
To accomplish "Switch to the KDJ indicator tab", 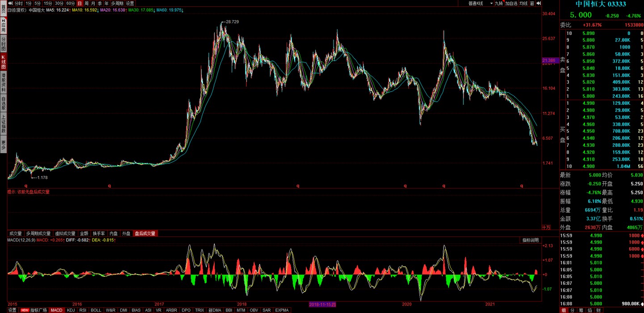I will tap(71, 310).
